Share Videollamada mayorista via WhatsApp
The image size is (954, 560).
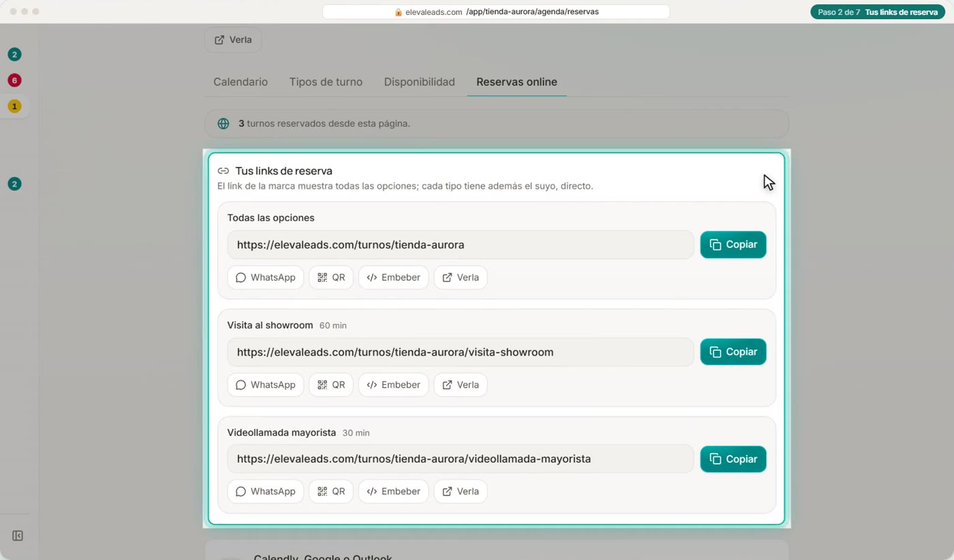point(265,491)
